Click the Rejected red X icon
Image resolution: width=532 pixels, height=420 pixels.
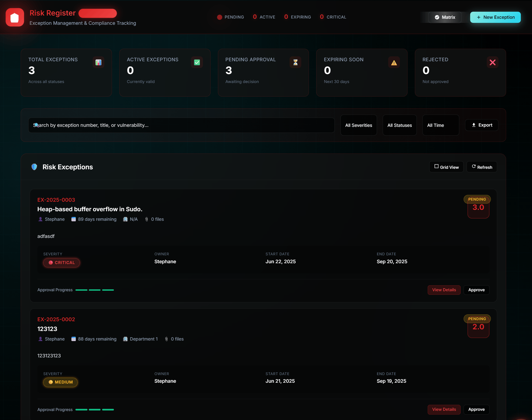coord(493,62)
